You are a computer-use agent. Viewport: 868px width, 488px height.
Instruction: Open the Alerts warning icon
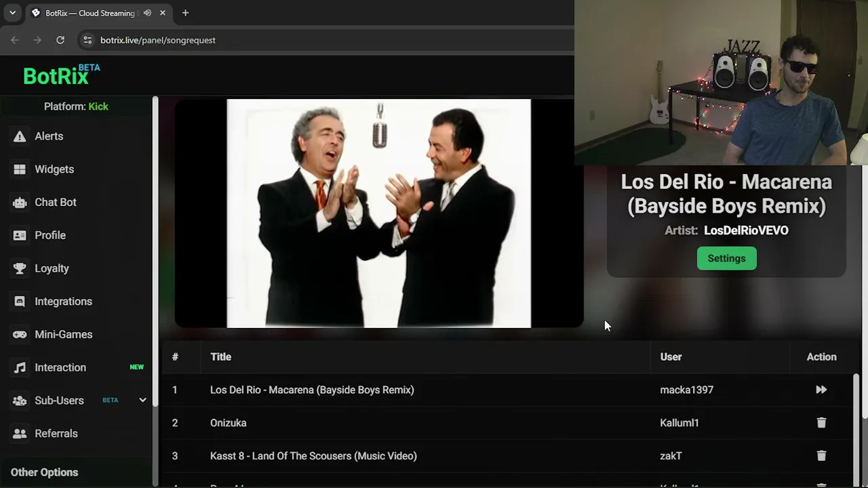coord(20,136)
